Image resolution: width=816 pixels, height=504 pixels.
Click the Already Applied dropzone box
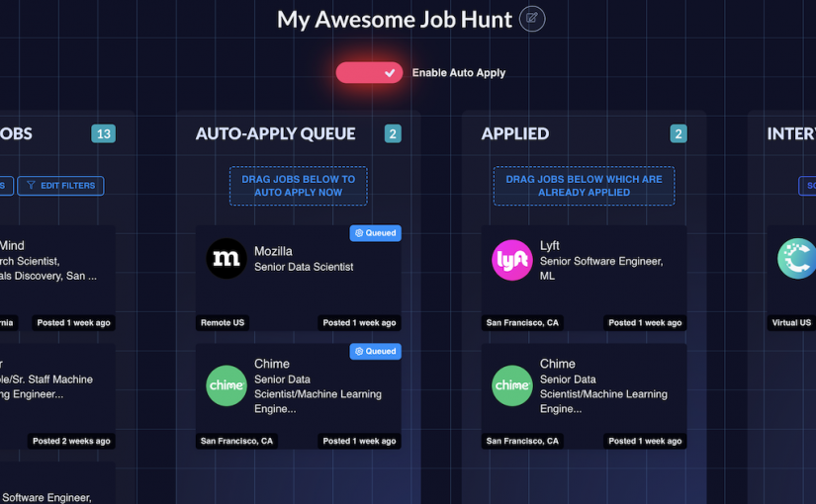point(584,186)
